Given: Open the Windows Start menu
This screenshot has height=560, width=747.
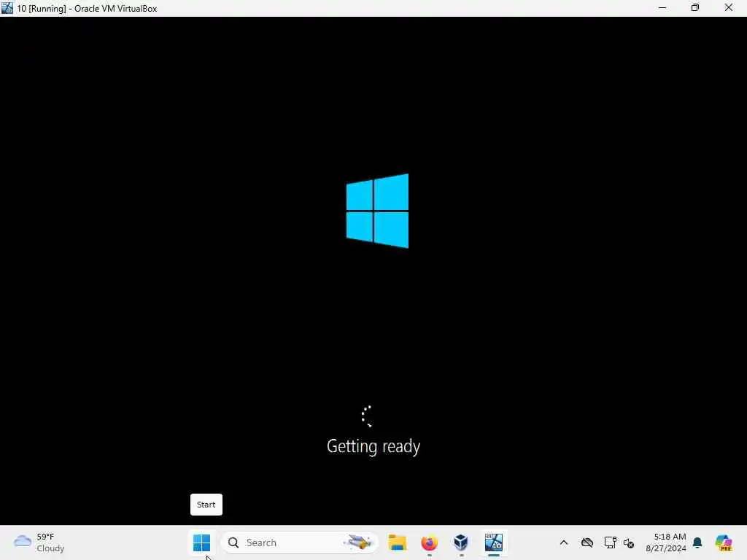Looking at the screenshot, I should (201, 542).
